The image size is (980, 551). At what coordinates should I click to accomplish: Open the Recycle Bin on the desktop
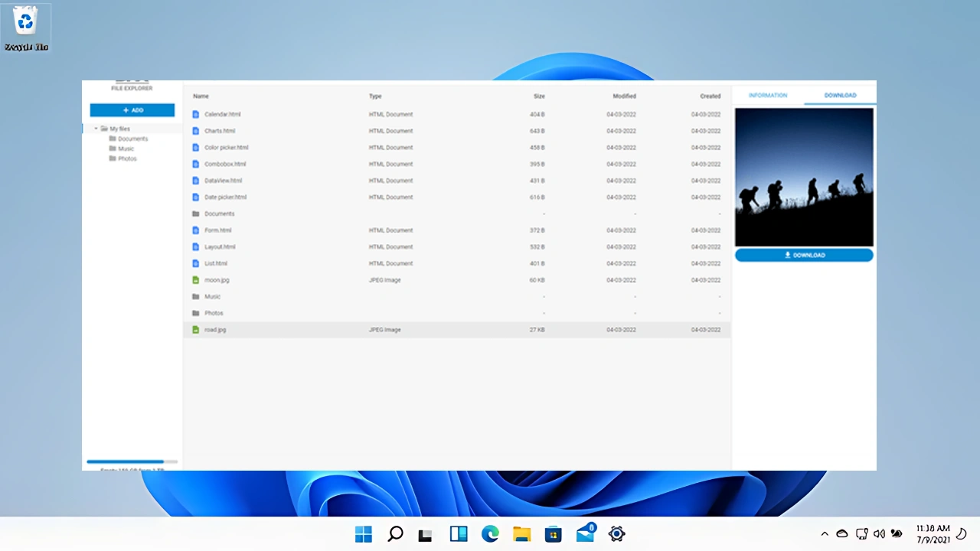pyautogui.click(x=26, y=28)
